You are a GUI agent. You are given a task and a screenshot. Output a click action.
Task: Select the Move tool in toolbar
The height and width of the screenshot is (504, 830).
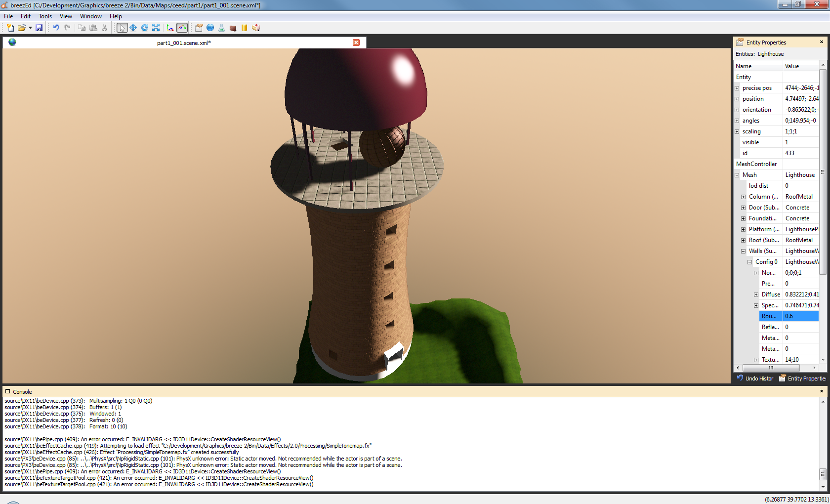[x=133, y=28]
